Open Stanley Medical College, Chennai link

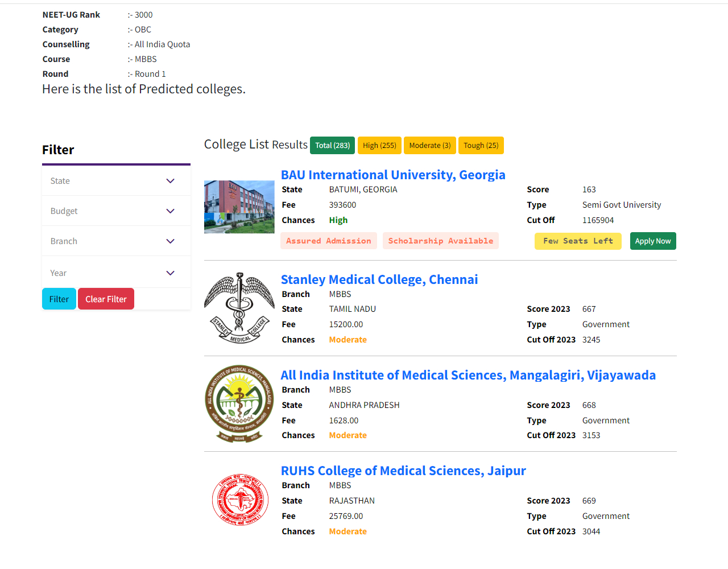379,279
